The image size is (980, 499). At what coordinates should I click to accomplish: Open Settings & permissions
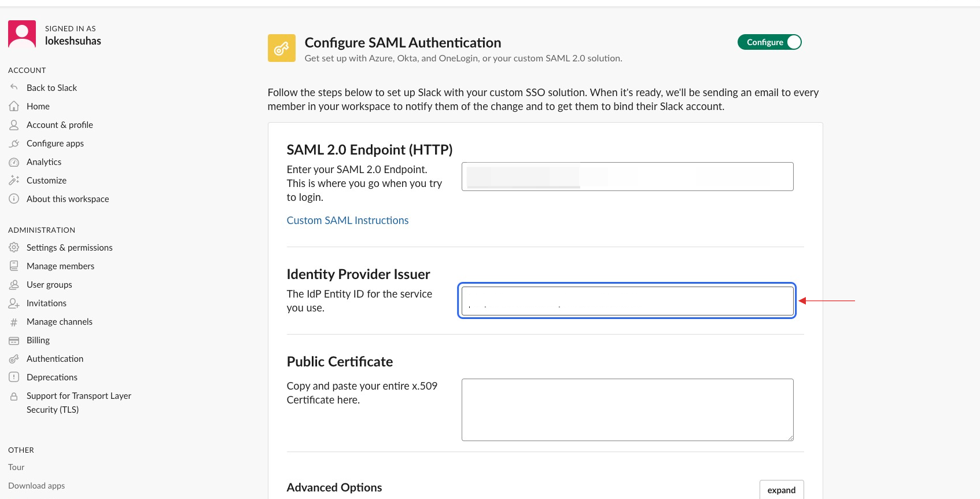coord(69,247)
